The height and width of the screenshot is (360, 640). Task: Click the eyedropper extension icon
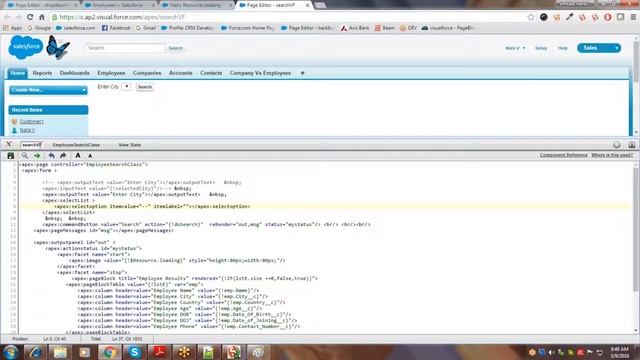tap(569, 17)
